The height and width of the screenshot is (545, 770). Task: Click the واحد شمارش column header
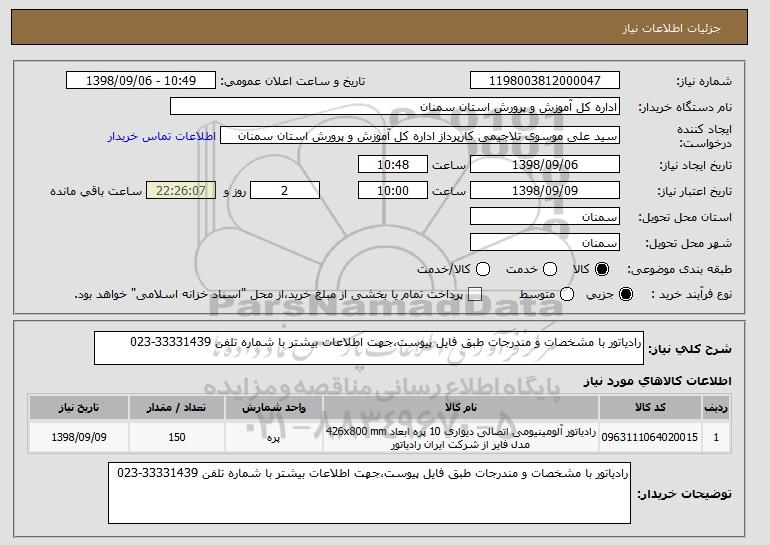tap(274, 408)
